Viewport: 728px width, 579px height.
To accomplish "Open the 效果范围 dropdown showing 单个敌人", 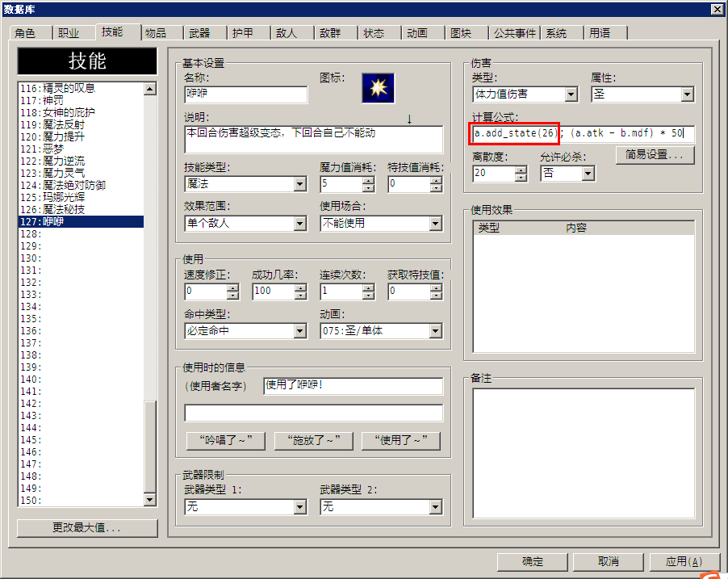I will [245, 224].
